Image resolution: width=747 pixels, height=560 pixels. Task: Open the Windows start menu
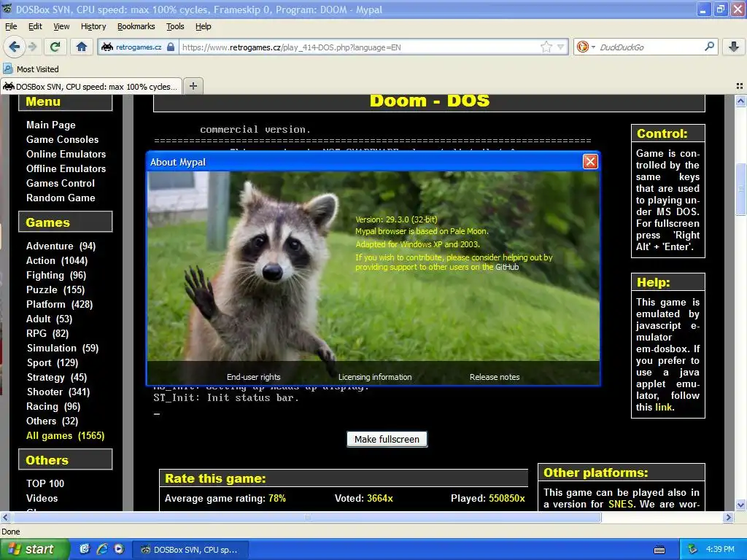[34, 549]
